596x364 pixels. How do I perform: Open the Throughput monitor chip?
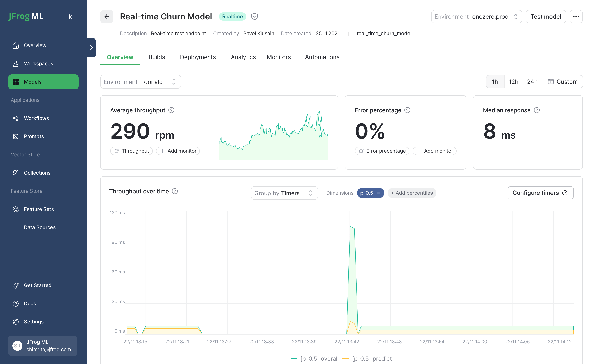coord(131,151)
